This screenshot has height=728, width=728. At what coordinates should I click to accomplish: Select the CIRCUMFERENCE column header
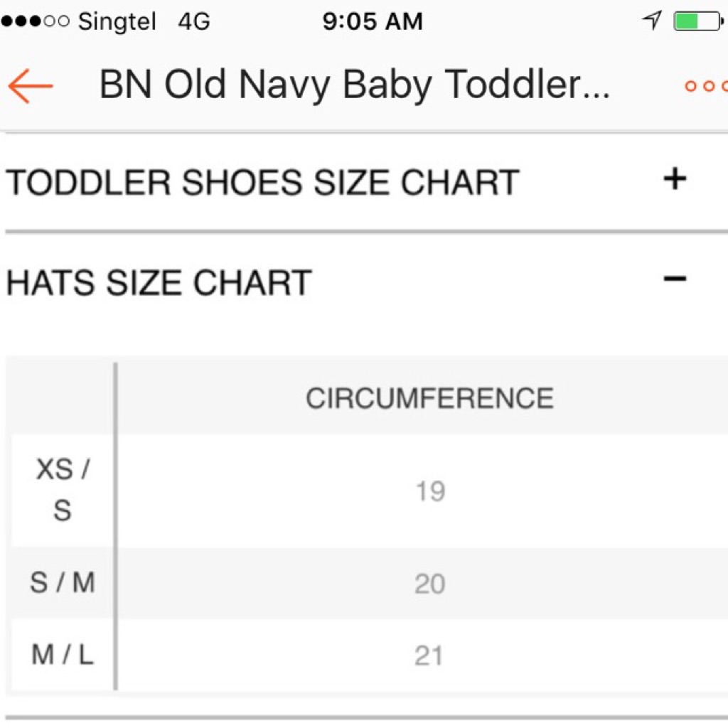tap(429, 398)
